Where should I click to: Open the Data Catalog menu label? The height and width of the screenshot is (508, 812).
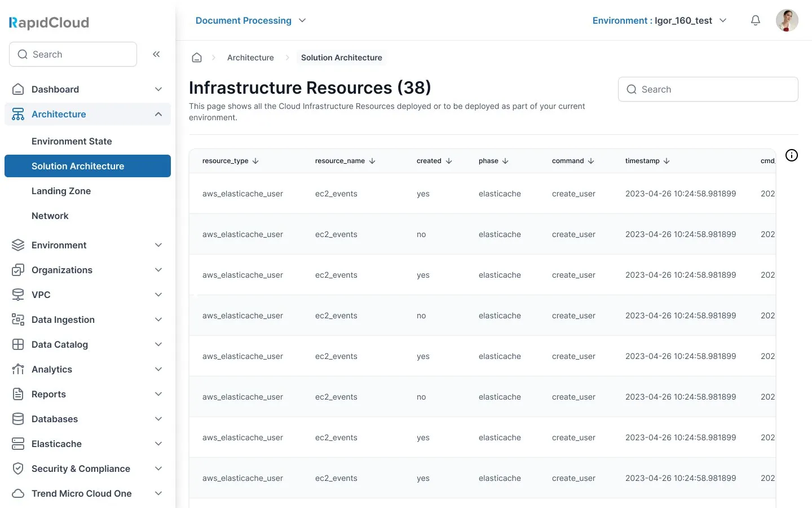[x=60, y=344]
